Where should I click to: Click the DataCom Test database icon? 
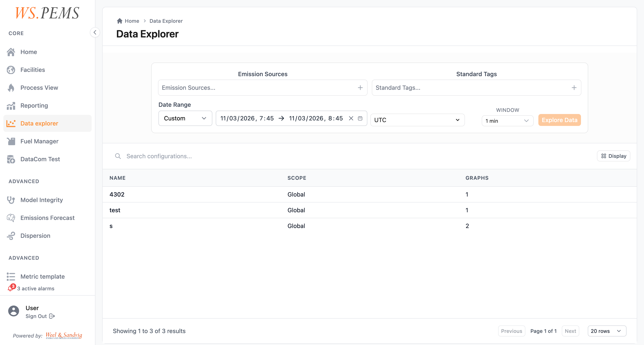[11, 159]
